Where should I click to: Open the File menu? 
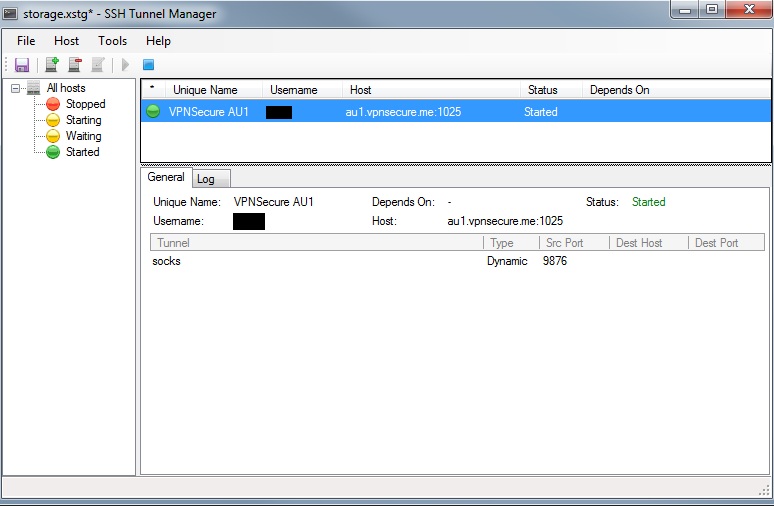click(x=26, y=41)
